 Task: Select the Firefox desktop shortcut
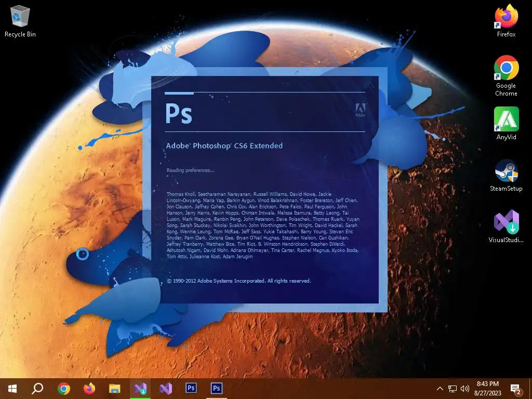pyautogui.click(x=506, y=20)
